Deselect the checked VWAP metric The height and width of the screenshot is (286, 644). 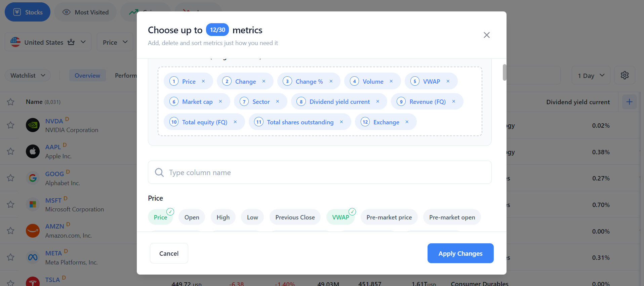click(340, 217)
